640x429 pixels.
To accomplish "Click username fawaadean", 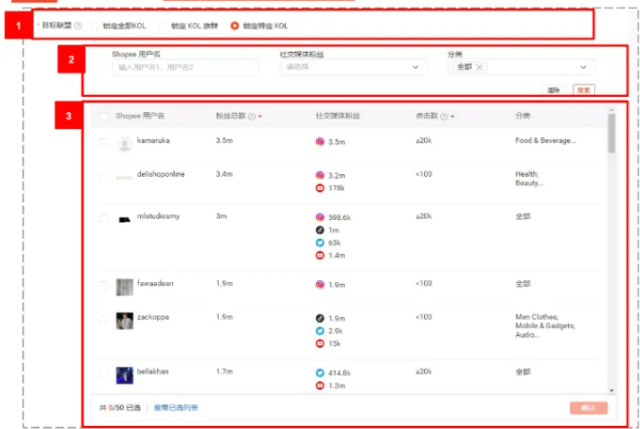I will 155,283.
